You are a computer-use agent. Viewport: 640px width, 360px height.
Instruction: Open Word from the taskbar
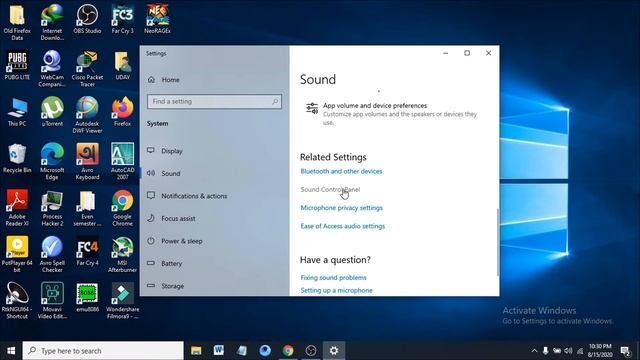[x=219, y=350]
